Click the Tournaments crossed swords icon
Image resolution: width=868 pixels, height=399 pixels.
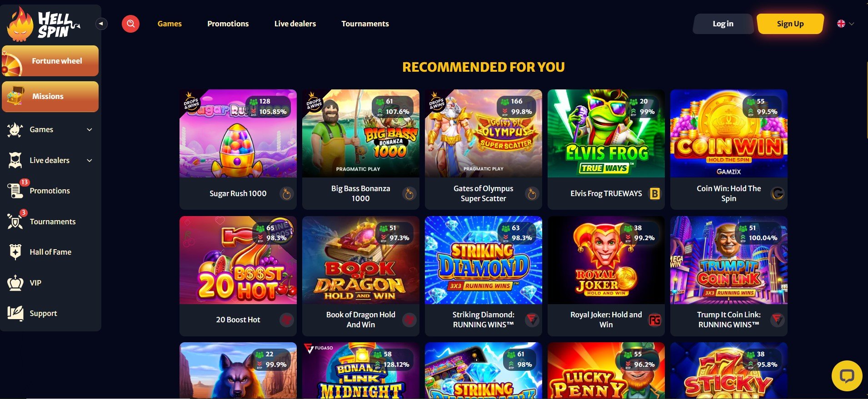tap(15, 221)
